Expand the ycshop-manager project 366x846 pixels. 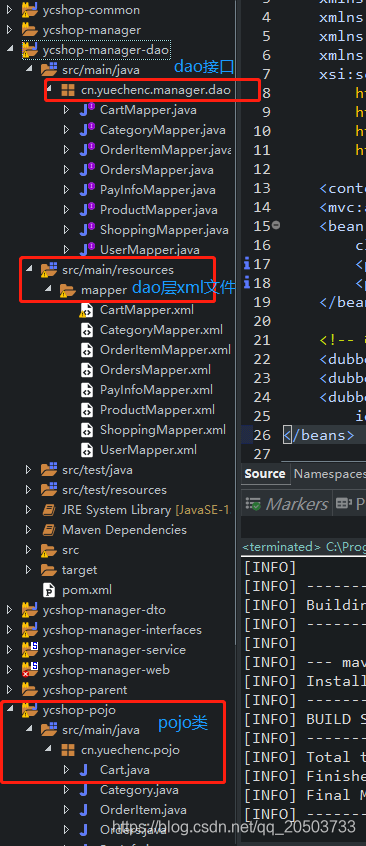pyautogui.click(x=10, y=30)
